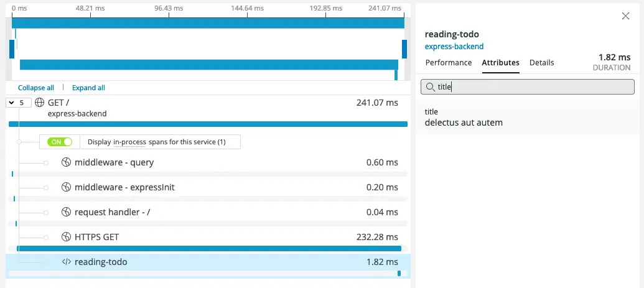Image resolution: width=644 pixels, height=288 pixels.
Task: Collapse all spans in the trace
Action: coord(36,88)
